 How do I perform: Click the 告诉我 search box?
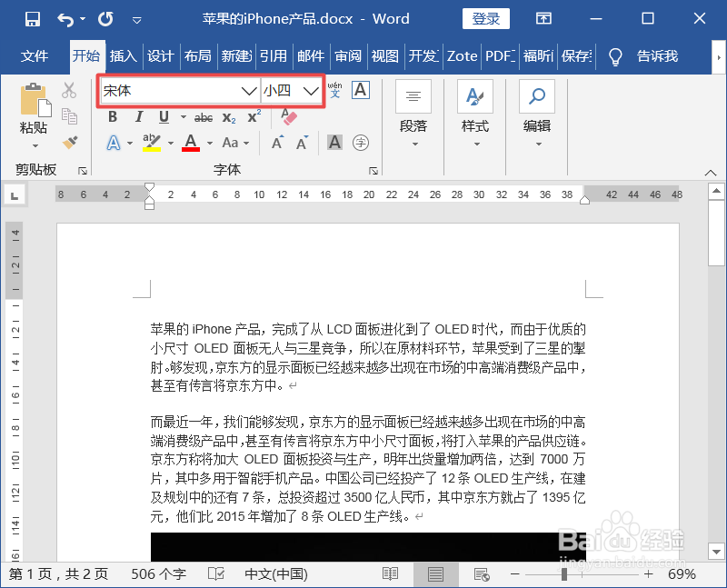[657, 56]
